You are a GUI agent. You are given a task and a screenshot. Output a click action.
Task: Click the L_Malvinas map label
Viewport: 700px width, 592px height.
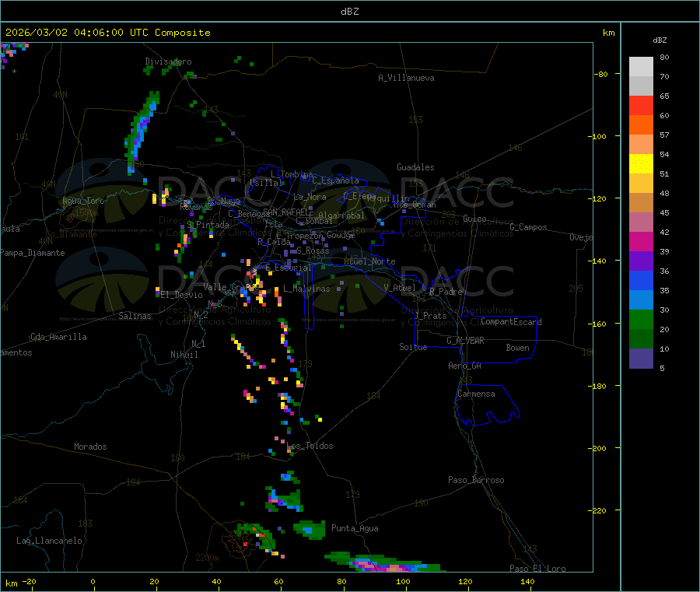pos(306,289)
